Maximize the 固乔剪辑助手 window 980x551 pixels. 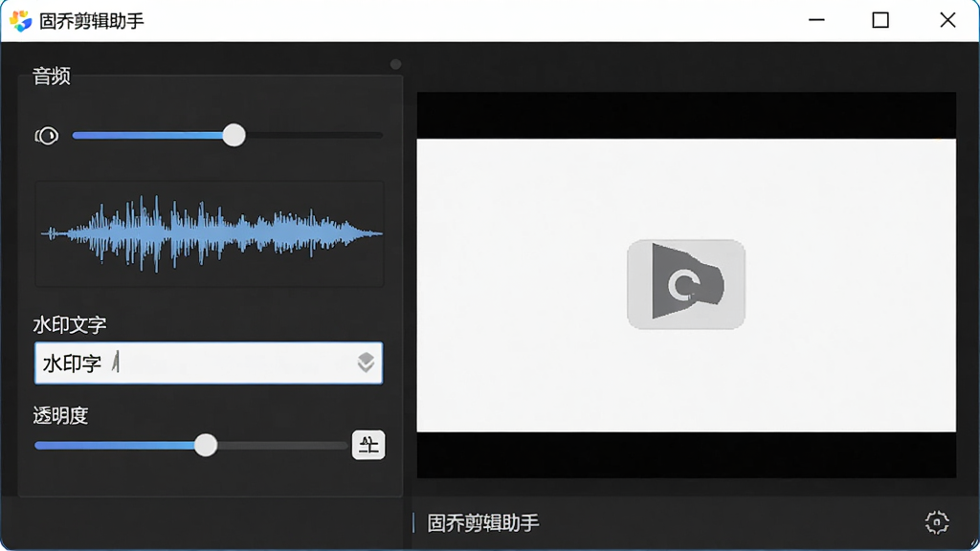[x=880, y=20]
